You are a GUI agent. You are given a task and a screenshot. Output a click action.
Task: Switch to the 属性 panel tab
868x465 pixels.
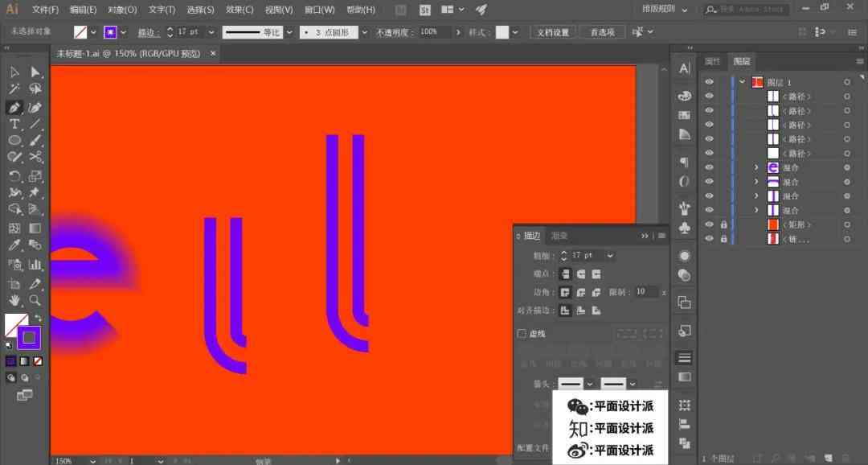coord(712,61)
